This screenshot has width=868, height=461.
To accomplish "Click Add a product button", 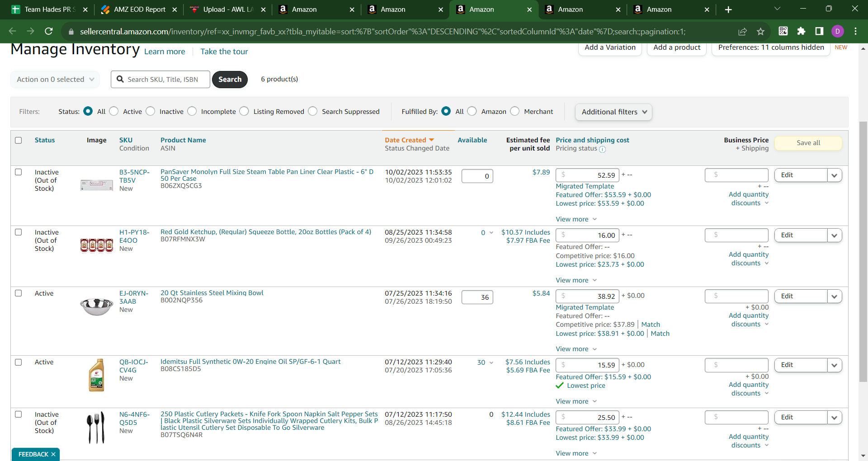I will tap(677, 47).
